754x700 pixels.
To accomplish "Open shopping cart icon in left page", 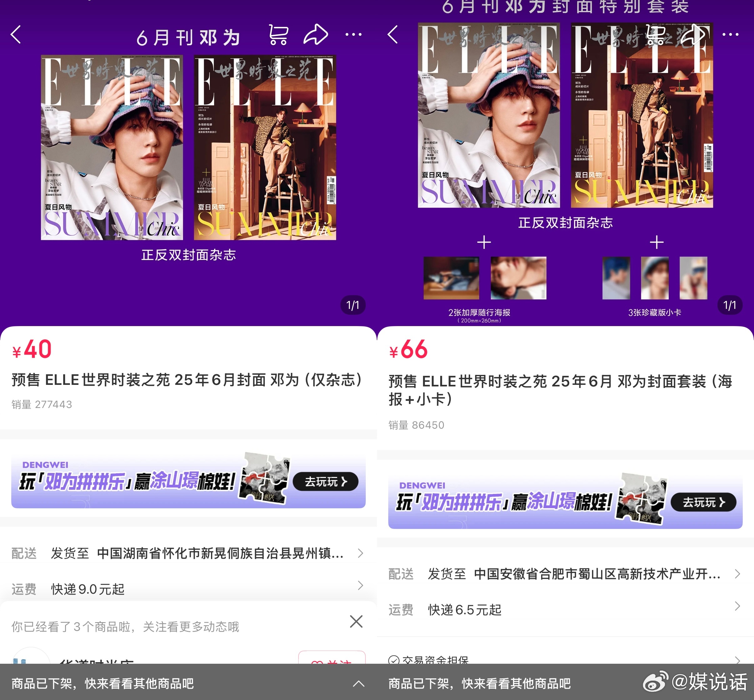I will [278, 34].
